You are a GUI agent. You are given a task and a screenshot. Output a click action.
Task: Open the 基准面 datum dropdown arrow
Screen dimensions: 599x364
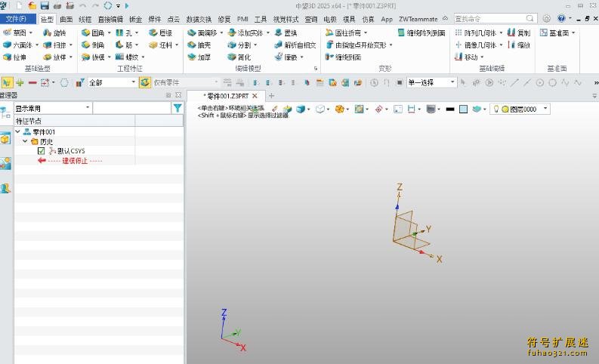(x=573, y=32)
